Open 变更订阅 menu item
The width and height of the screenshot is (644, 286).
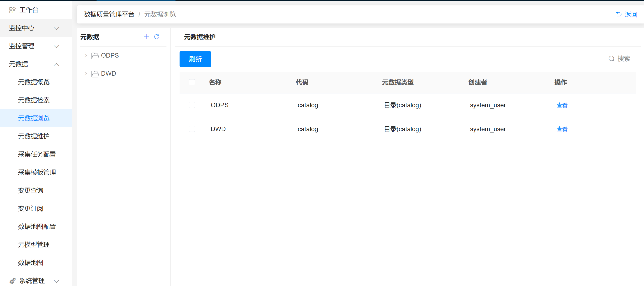coord(36,208)
